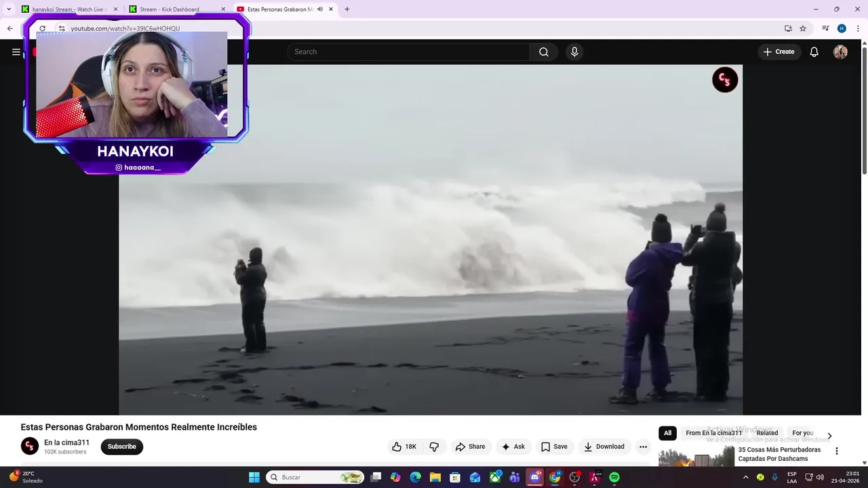Start voice search with microphone icon

point(574,52)
